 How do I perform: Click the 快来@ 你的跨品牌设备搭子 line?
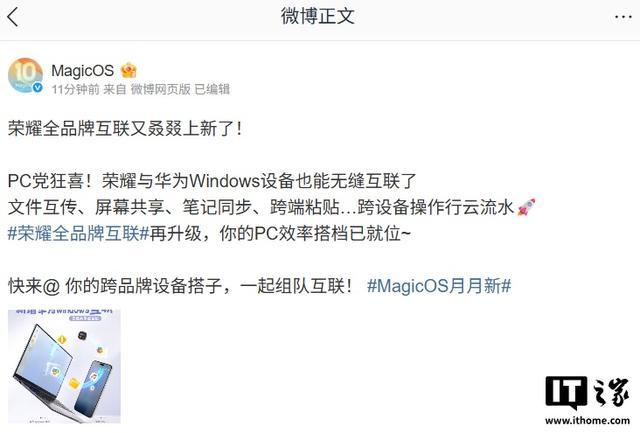(180, 286)
